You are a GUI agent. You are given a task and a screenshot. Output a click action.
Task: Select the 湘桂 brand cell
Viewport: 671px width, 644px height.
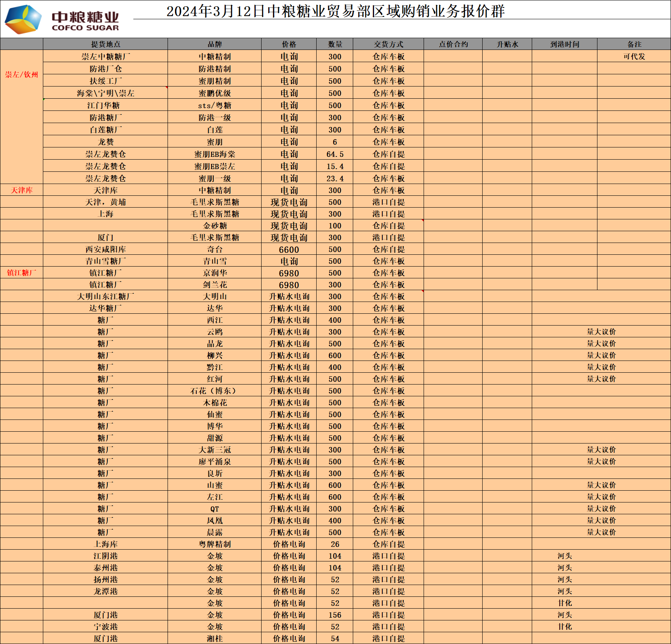coord(214,639)
